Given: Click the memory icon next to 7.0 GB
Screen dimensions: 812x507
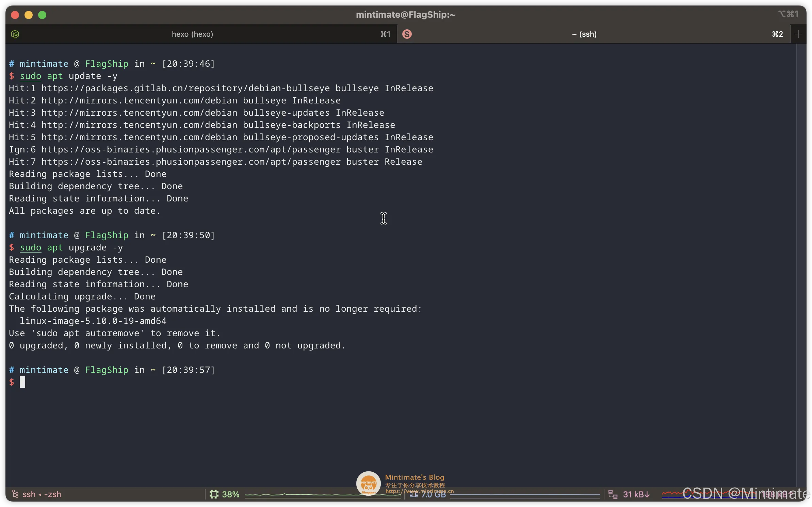Looking at the screenshot, I should pos(413,494).
